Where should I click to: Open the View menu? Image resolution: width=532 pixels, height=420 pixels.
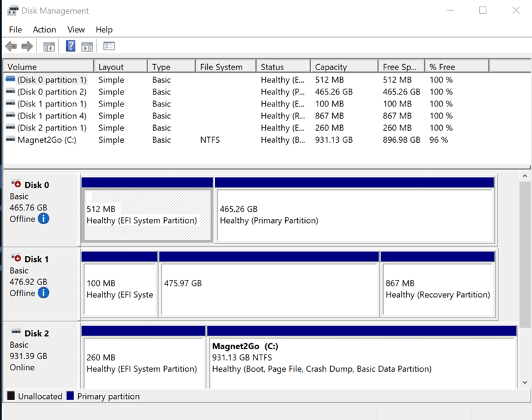75,30
